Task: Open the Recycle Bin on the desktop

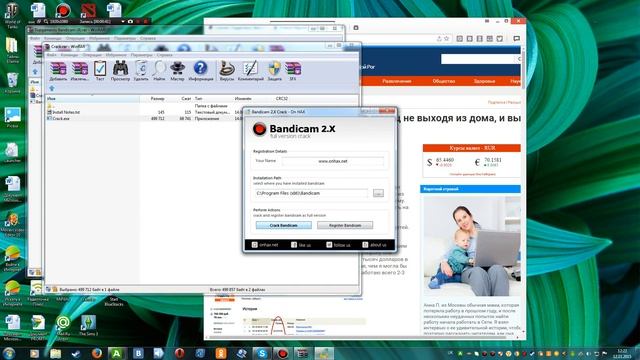Action: coord(13,83)
